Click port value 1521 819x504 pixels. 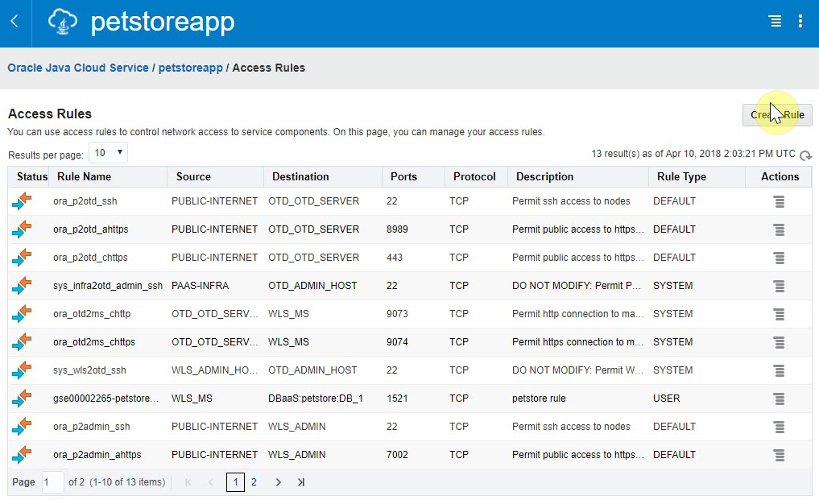tap(397, 399)
